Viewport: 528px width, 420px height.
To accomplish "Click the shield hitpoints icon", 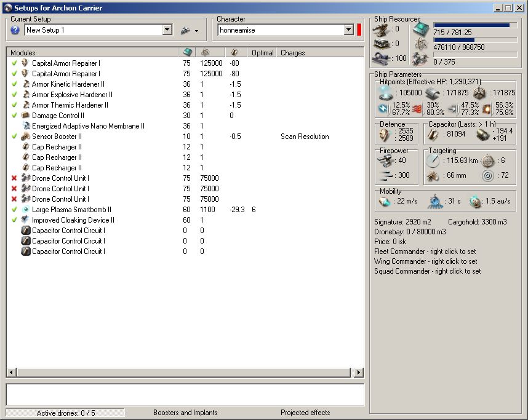I will click(x=386, y=93).
